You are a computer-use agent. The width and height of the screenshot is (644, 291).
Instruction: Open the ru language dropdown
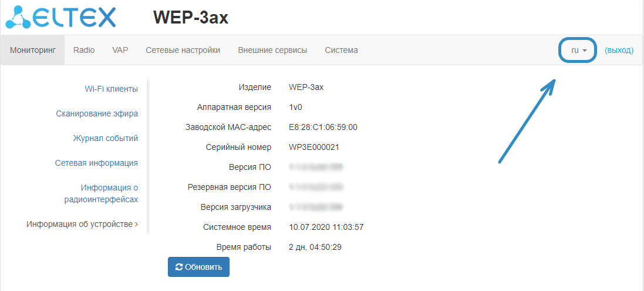click(x=578, y=51)
